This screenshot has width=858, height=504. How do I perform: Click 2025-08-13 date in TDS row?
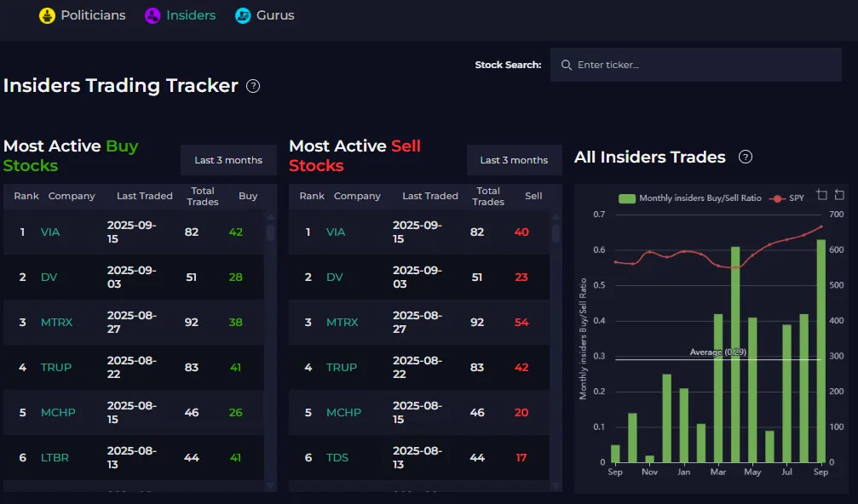tap(417, 457)
